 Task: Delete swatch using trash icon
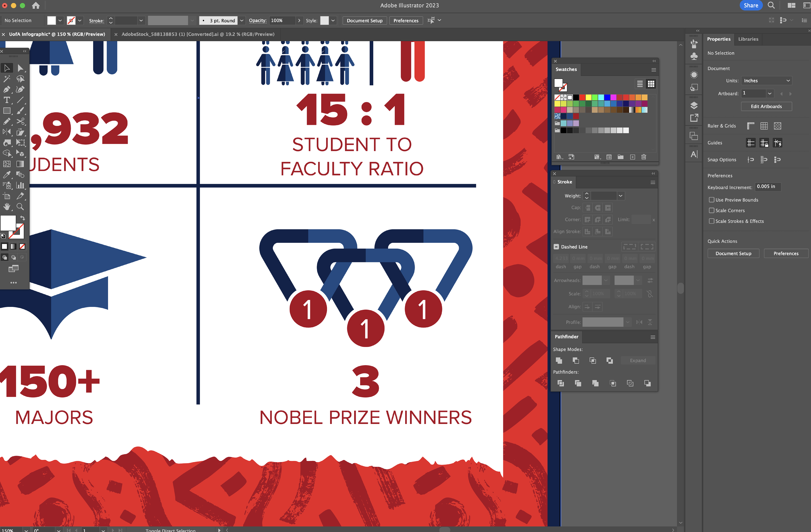[x=644, y=157]
